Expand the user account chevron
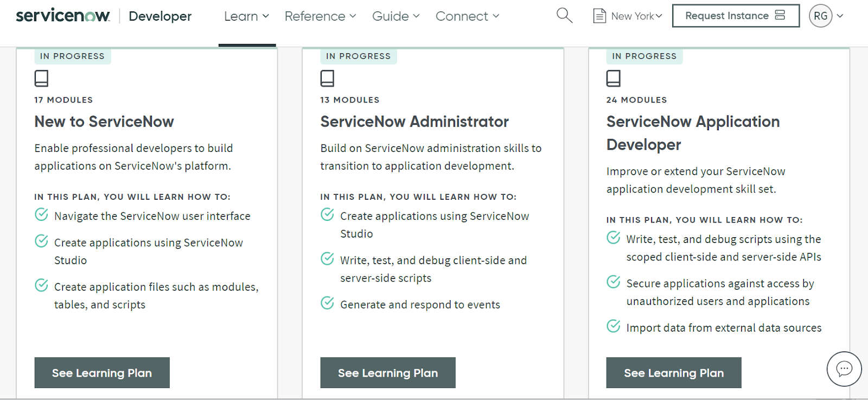The width and height of the screenshot is (868, 400). tap(840, 16)
